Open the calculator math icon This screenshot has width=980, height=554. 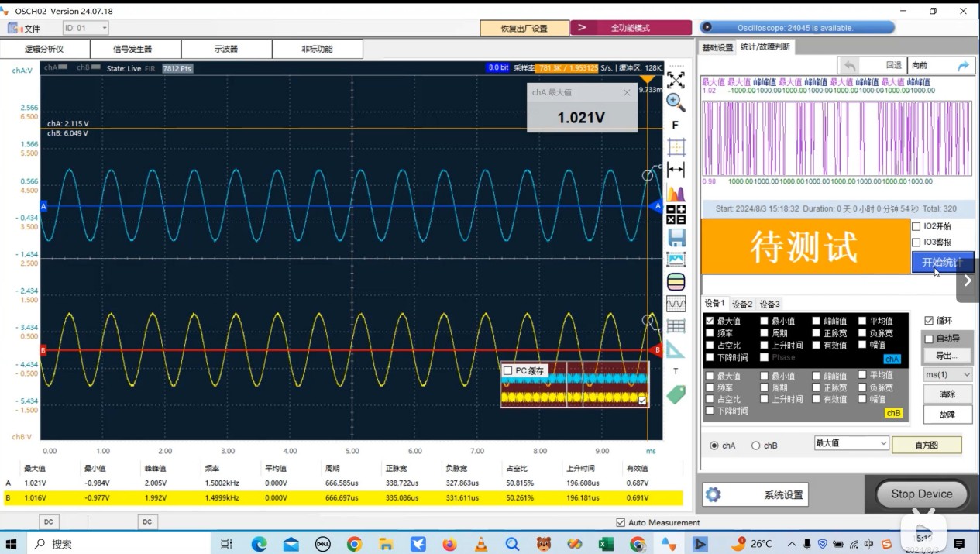pos(676,215)
